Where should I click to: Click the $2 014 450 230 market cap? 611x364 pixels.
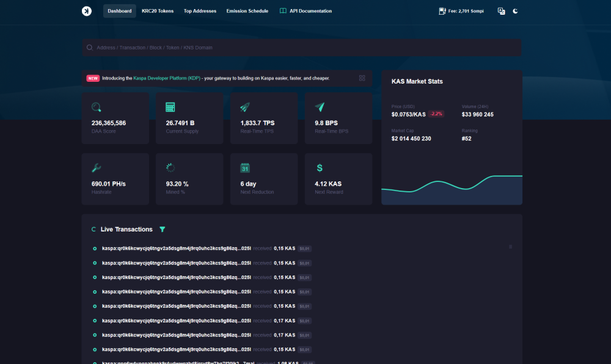[x=411, y=139]
